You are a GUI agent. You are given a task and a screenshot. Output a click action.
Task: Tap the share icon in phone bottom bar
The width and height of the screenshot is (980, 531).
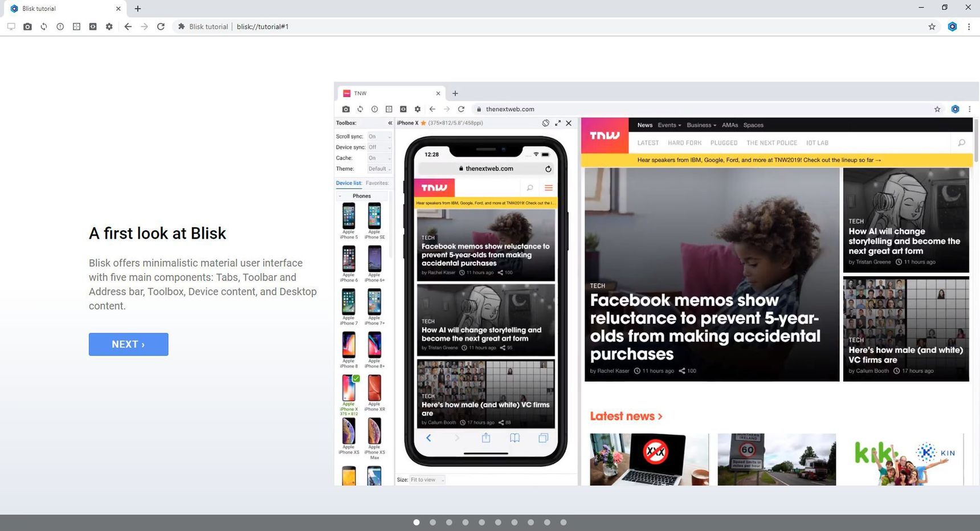pyautogui.click(x=486, y=438)
